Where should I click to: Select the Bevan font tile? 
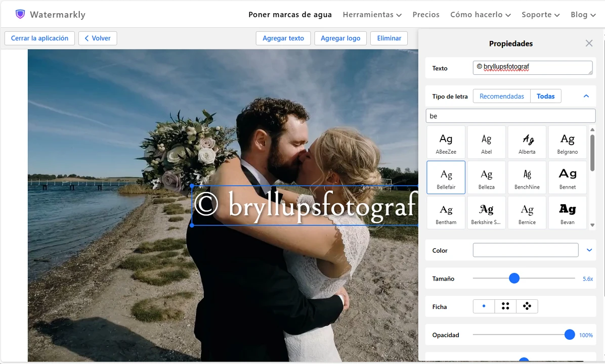click(x=567, y=213)
